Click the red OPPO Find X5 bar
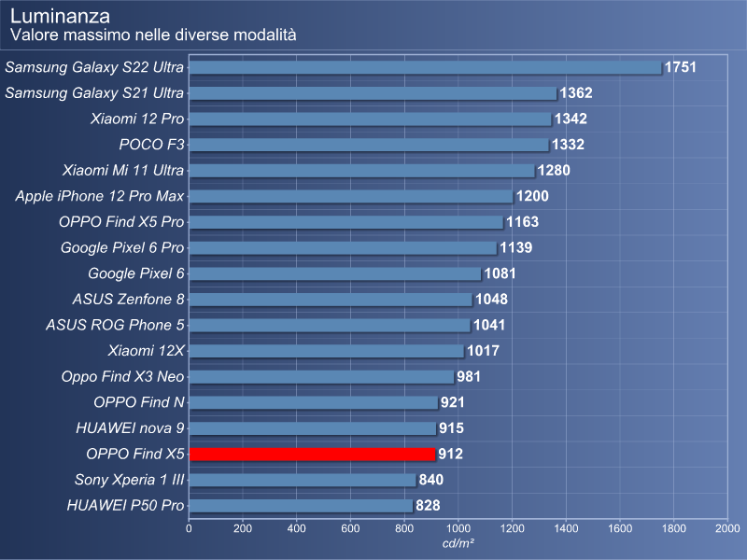747x560 pixels. coord(312,455)
